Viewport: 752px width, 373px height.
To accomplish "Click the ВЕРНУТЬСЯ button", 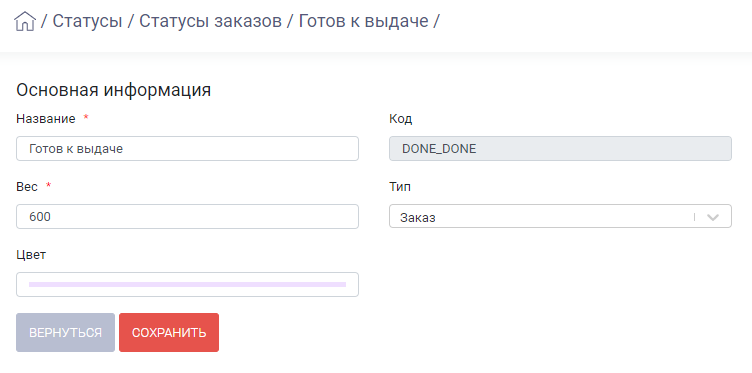I will 65,333.
